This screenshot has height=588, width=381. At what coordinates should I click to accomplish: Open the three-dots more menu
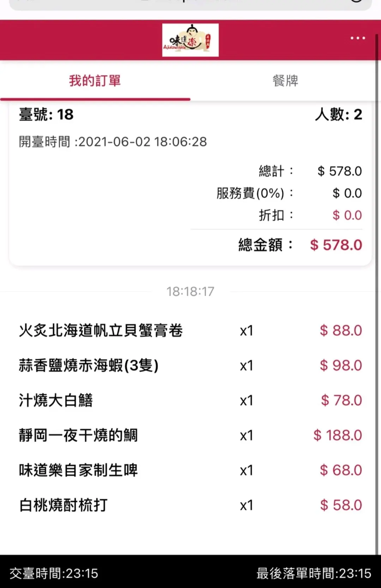358,38
